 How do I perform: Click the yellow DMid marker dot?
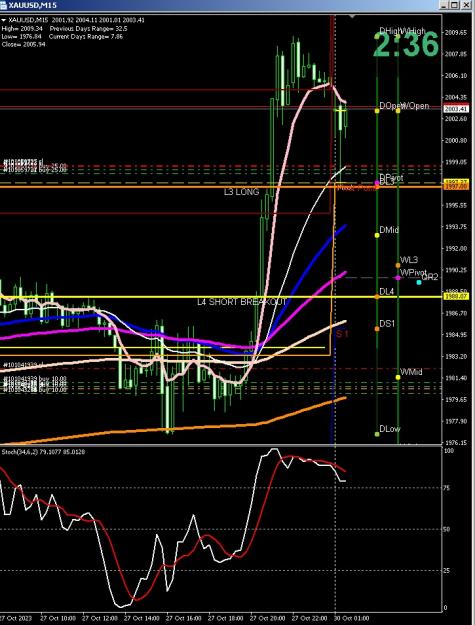[377, 235]
